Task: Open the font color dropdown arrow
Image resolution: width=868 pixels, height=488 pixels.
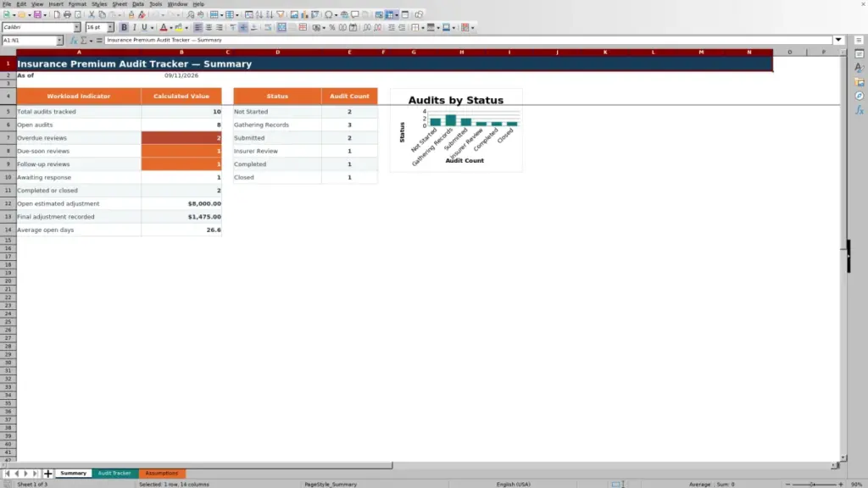Action: (171, 28)
